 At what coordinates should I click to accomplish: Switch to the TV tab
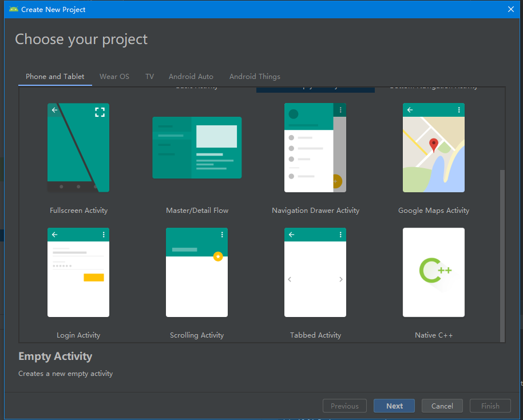(x=150, y=77)
